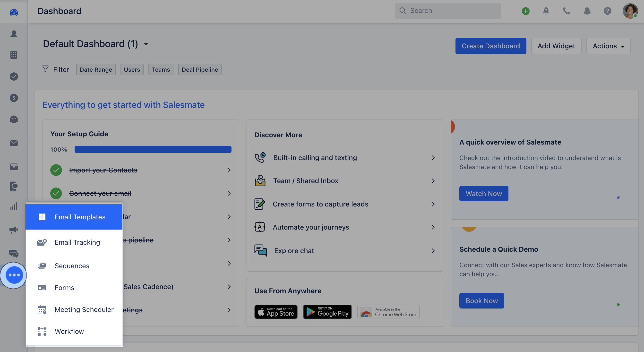Viewport: 644px width, 352px height.
Task: Click the three-dots More button in sidebar
Action: click(14, 275)
